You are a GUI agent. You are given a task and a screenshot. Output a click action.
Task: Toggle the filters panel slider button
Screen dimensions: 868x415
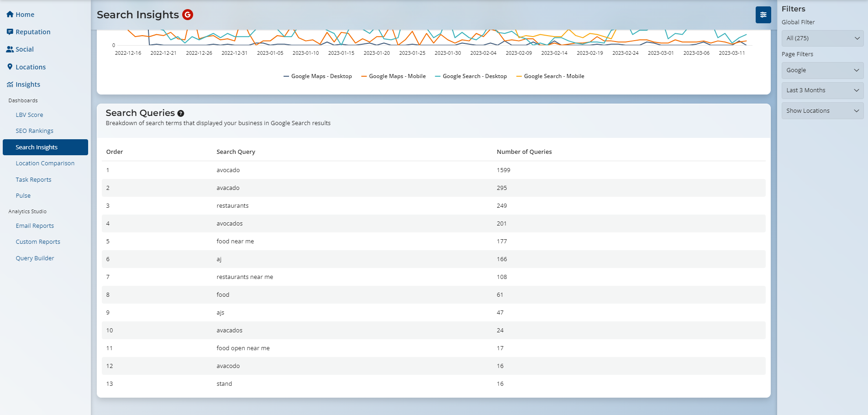click(763, 15)
